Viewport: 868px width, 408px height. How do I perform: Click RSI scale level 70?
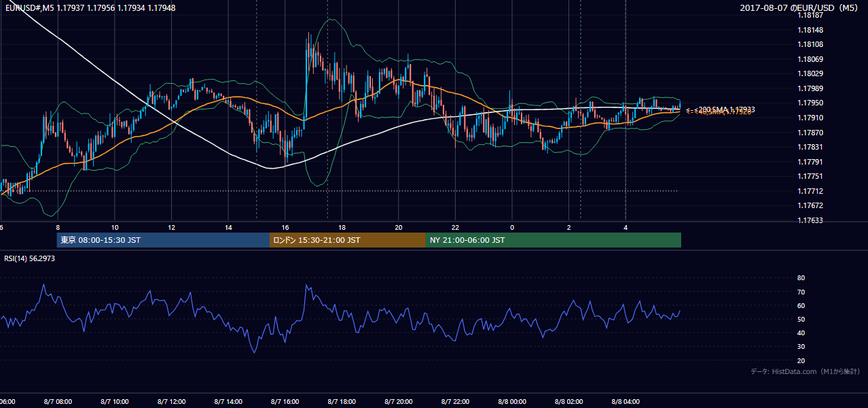[x=801, y=292]
